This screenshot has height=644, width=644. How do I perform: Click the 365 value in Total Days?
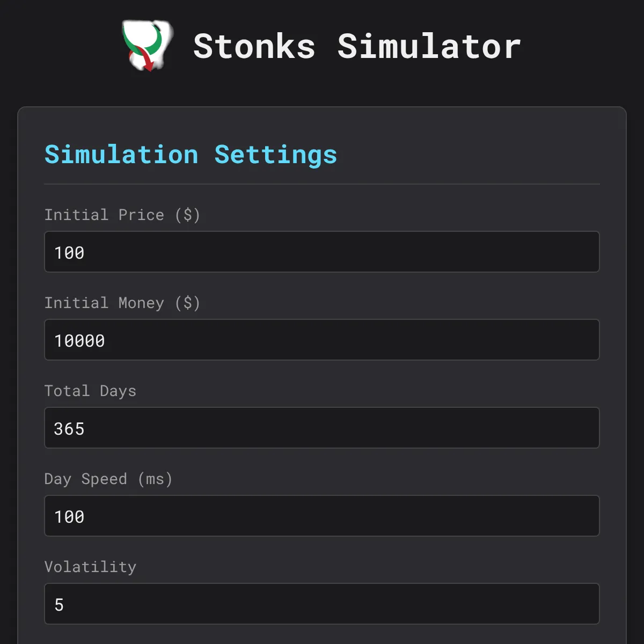(x=69, y=429)
